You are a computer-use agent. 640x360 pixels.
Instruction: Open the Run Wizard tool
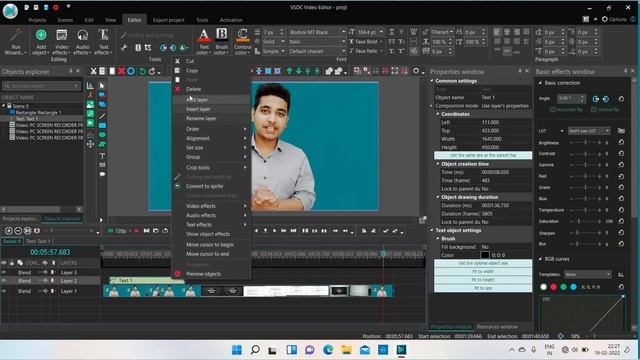(x=16, y=42)
